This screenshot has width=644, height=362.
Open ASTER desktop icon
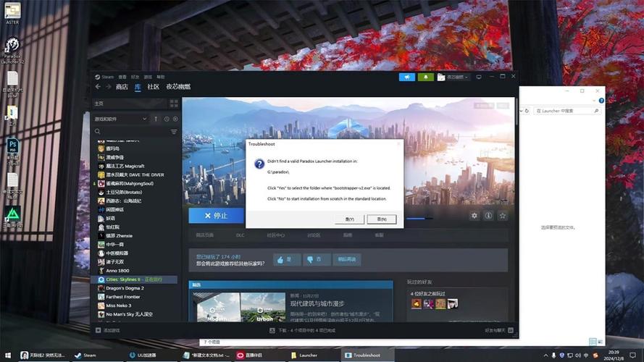[12, 13]
